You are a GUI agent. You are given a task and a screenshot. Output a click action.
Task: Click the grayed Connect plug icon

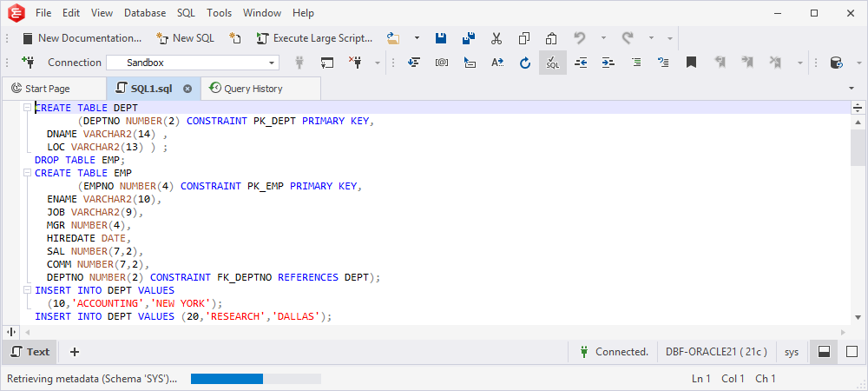[x=299, y=62]
